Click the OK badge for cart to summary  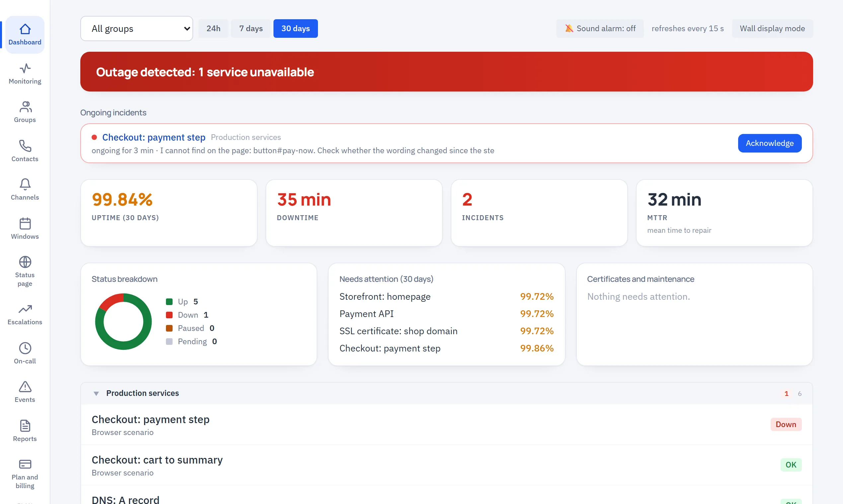791,465
